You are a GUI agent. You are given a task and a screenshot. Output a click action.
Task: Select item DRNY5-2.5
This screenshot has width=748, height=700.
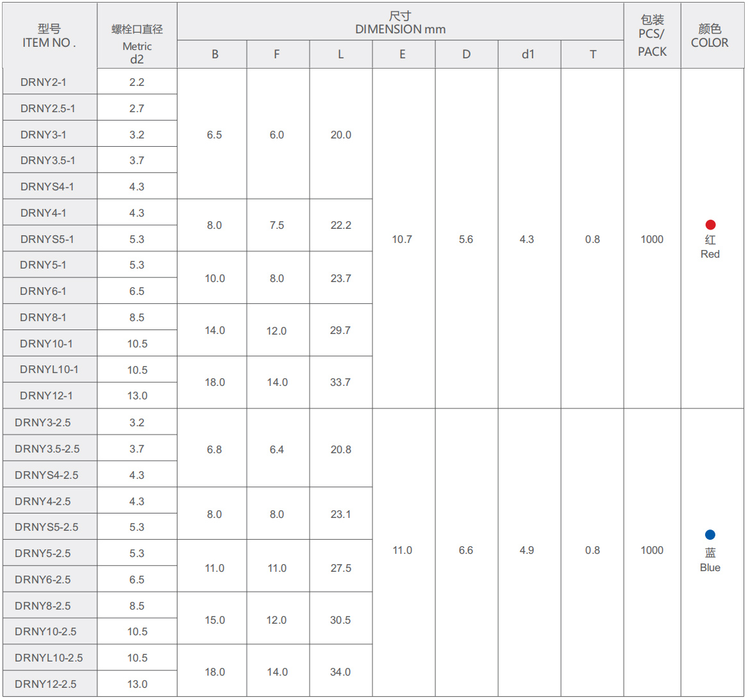click(x=42, y=553)
